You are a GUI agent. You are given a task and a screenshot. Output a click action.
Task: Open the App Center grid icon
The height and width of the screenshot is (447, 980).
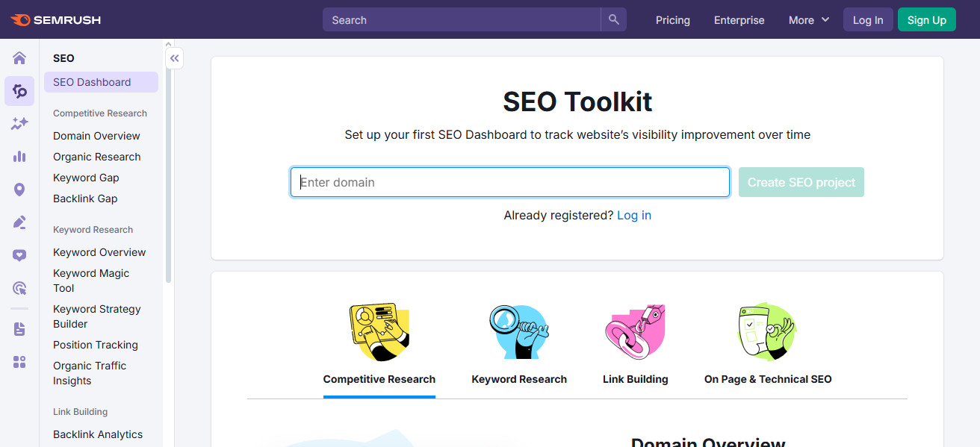tap(19, 362)
